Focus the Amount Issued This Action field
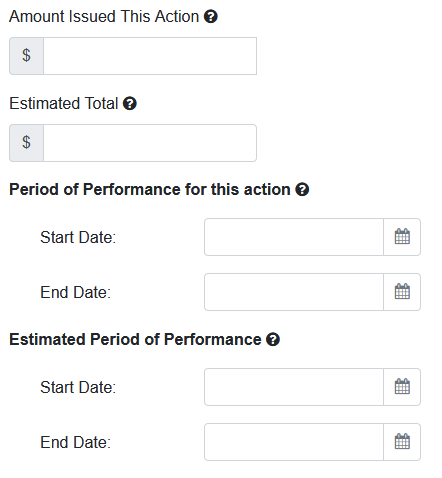Screen dimensions: 442x478 [x=150, y=56]
